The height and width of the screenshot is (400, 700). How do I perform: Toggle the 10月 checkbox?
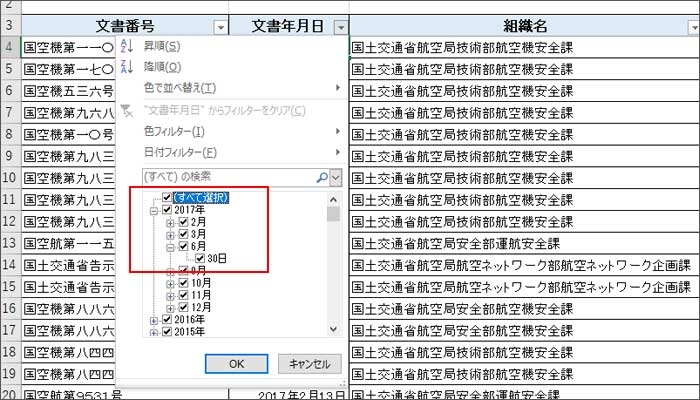coord(183,283)
